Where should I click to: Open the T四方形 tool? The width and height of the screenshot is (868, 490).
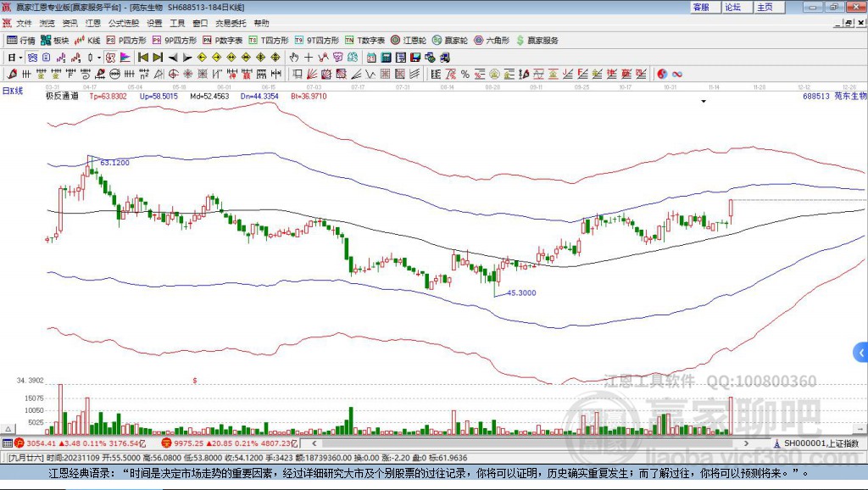coord(269,41)
